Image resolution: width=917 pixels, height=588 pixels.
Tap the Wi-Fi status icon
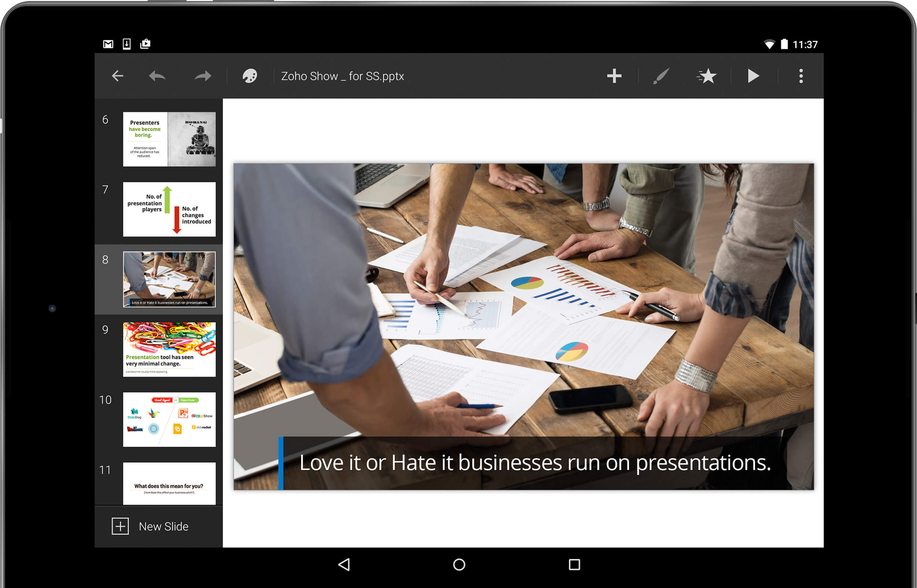pyautogui.click(x=769, y=45)
